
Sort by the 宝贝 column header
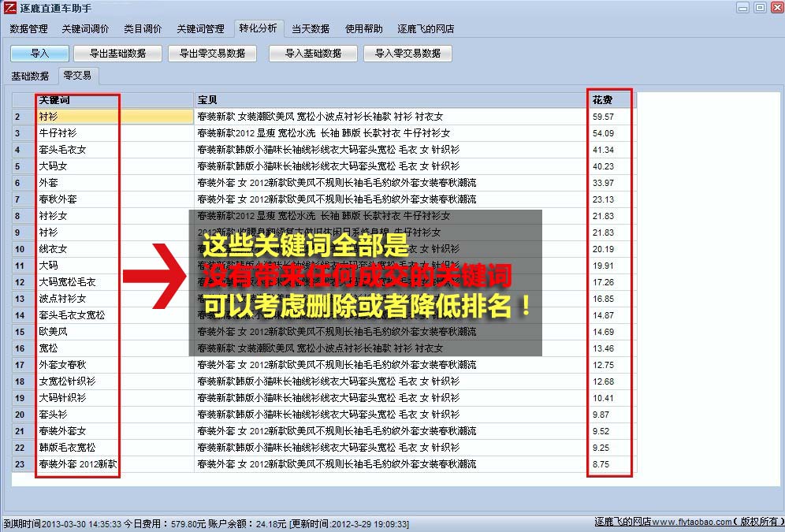coord(390,100)
